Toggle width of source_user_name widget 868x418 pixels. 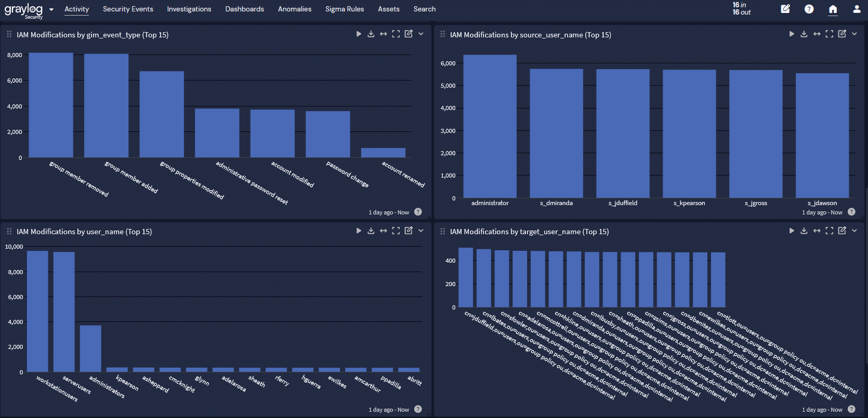(817, 34)
